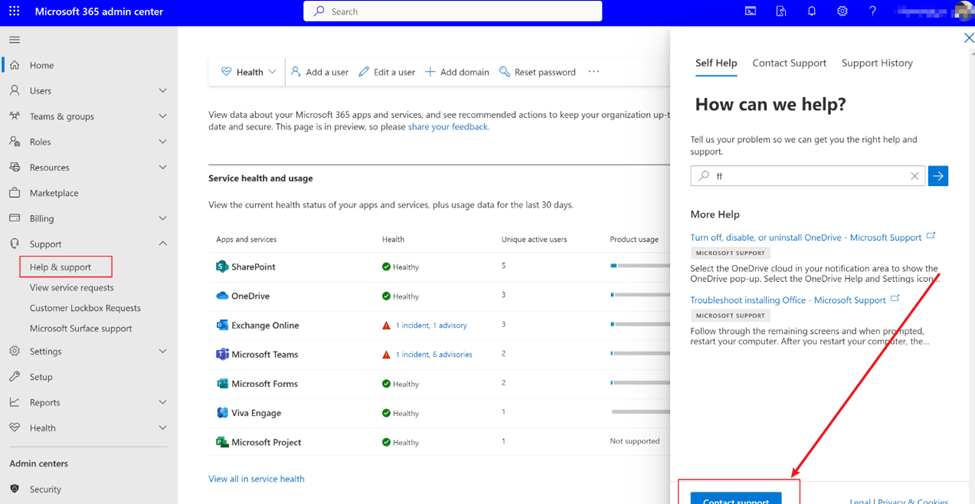
Task: Open help question mark icon
Action: coord(872,11)
